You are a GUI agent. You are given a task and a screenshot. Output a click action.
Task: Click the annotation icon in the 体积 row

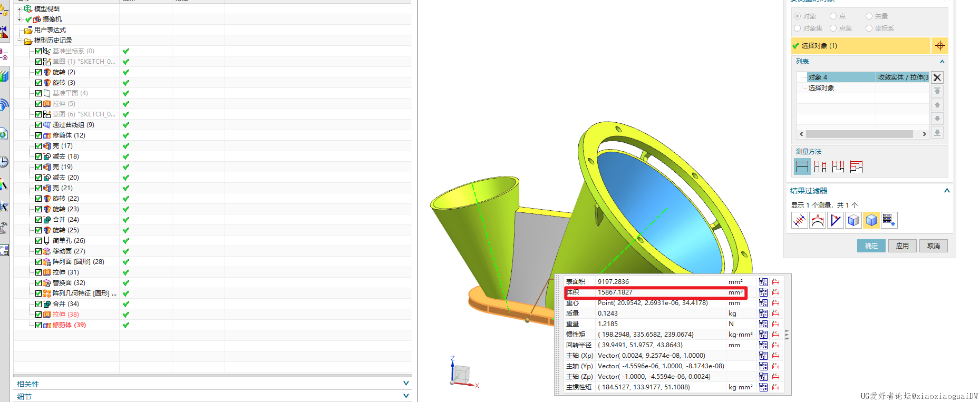[775, 292]
